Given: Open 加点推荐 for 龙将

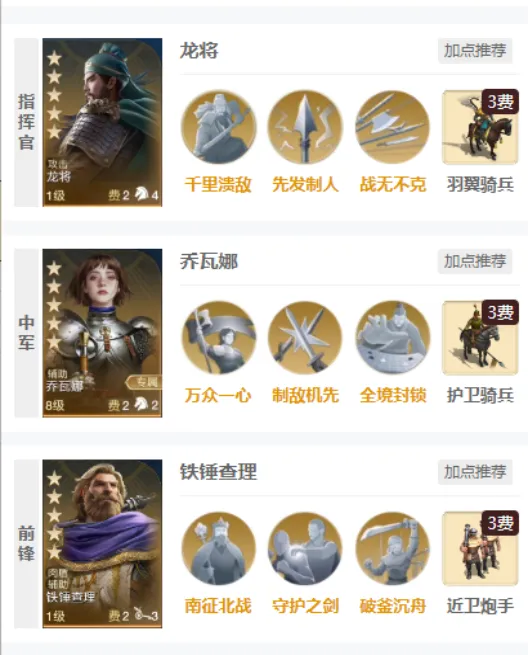Looking at the screenshot, I should coord(475,51).
